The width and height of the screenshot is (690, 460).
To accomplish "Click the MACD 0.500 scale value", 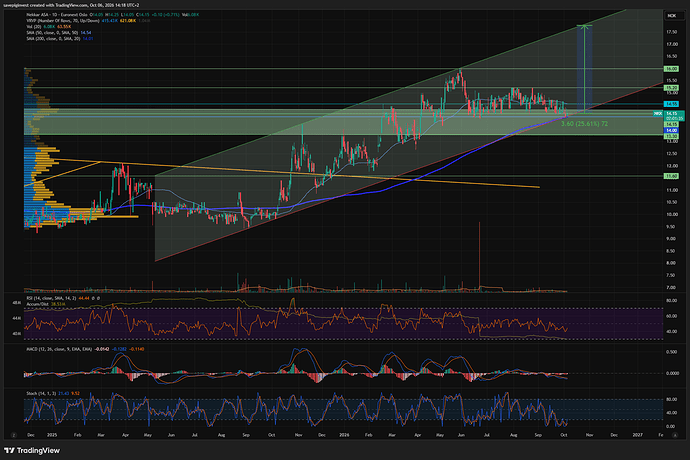I will tap(672, 352).
